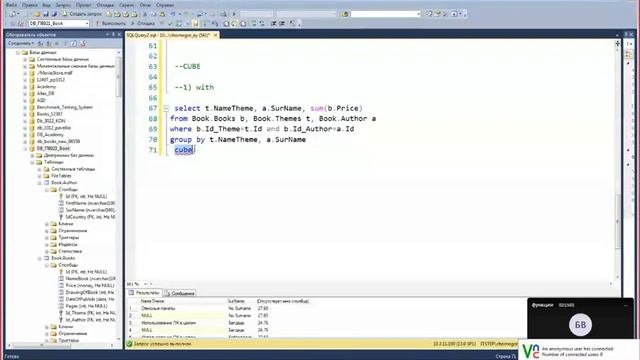Expand the Benchmark_Testing_System database node

click(x=25, y=107)
